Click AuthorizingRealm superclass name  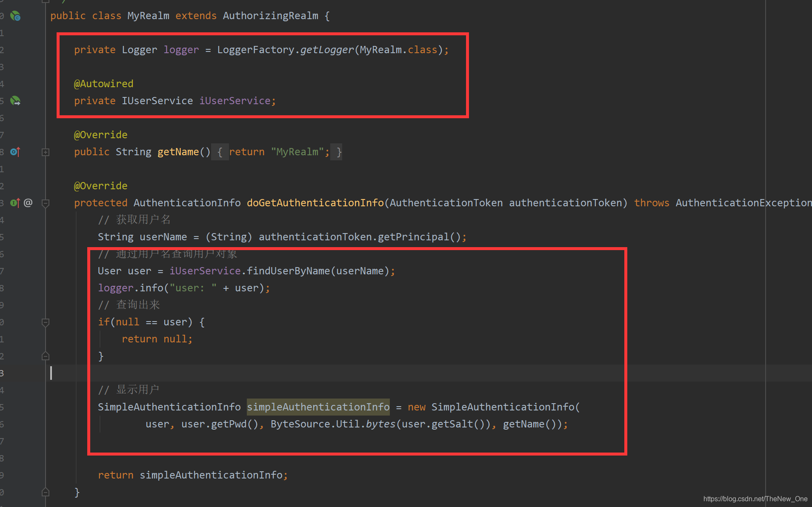pos(270,16)
